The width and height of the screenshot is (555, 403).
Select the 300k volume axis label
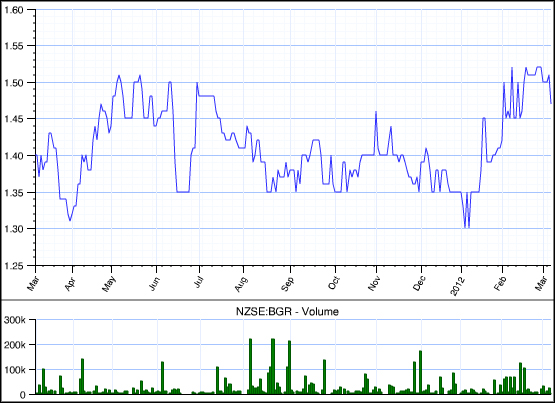(15, 320)
